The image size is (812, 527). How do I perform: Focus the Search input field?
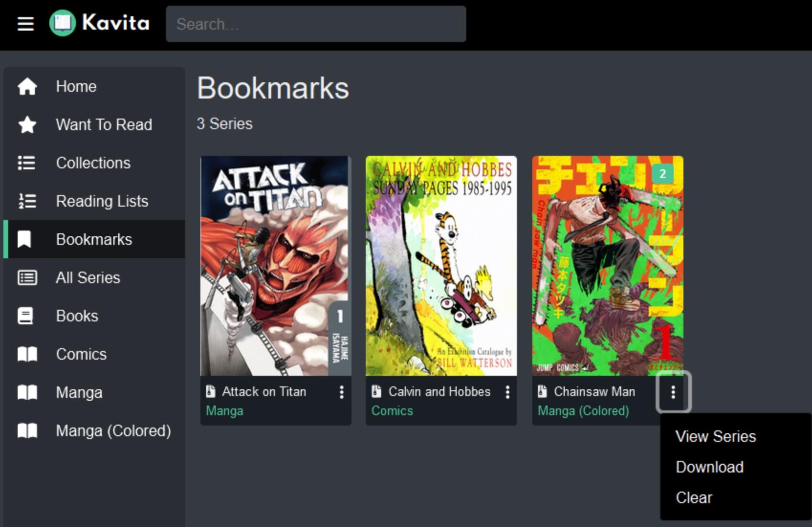tap(316, 24)
